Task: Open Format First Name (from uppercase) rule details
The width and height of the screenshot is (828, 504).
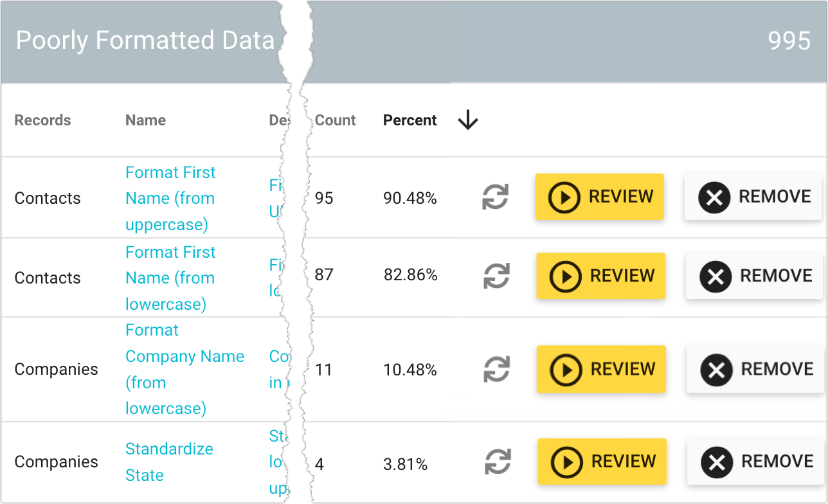Action: (170, 198)
